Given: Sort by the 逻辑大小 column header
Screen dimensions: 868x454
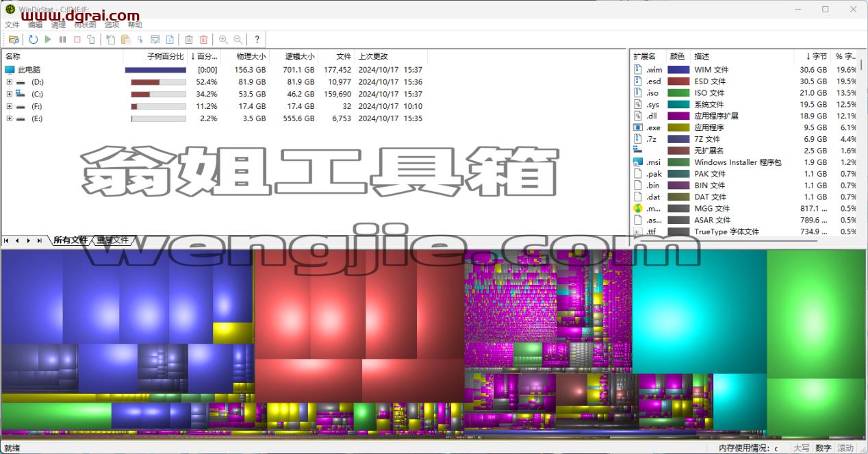Looking at the screenshot, I should coord(294,57).
